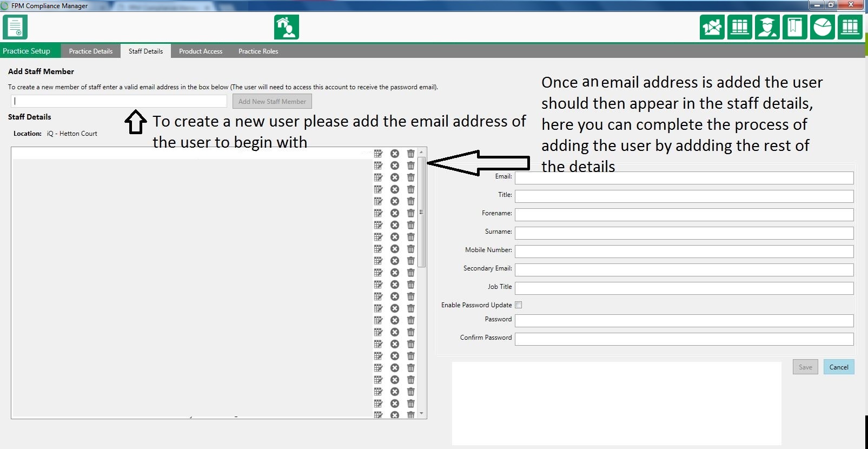Switch to the Practice Details tab
This screenshot has width=868, height=449.
point(91,51)
